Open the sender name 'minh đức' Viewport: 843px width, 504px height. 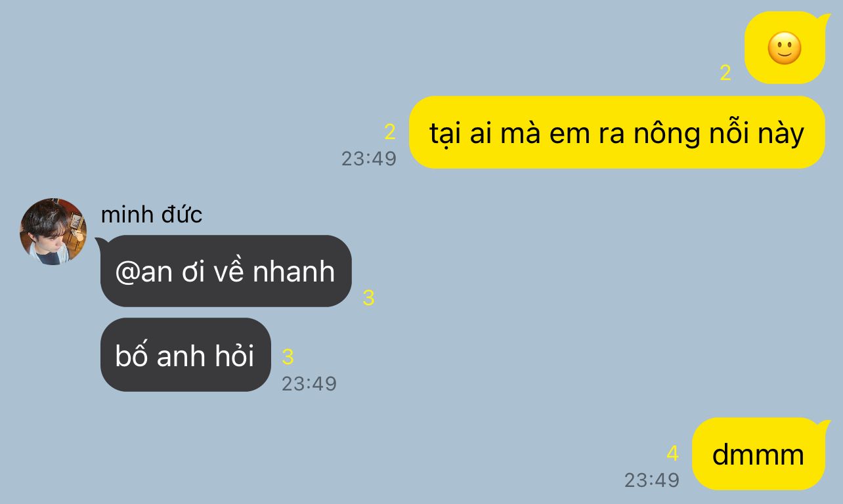[x=152, y=215]
